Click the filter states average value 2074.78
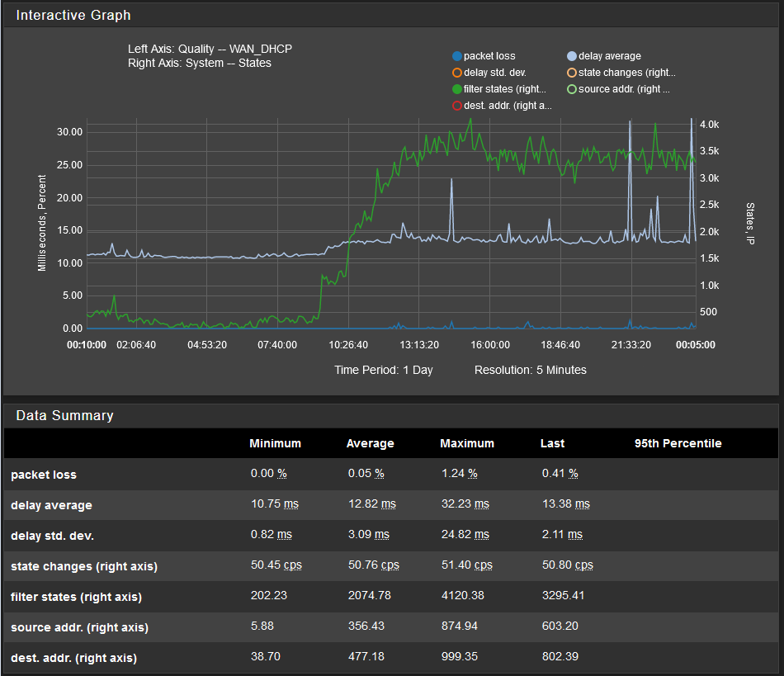 pos(370,595)
